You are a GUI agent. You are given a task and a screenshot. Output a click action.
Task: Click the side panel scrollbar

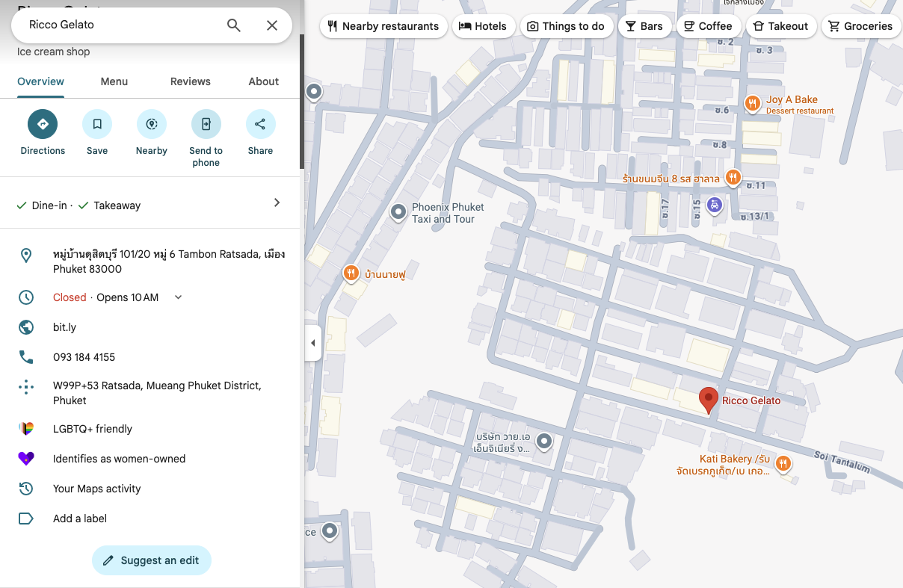[x=302, y=101]
